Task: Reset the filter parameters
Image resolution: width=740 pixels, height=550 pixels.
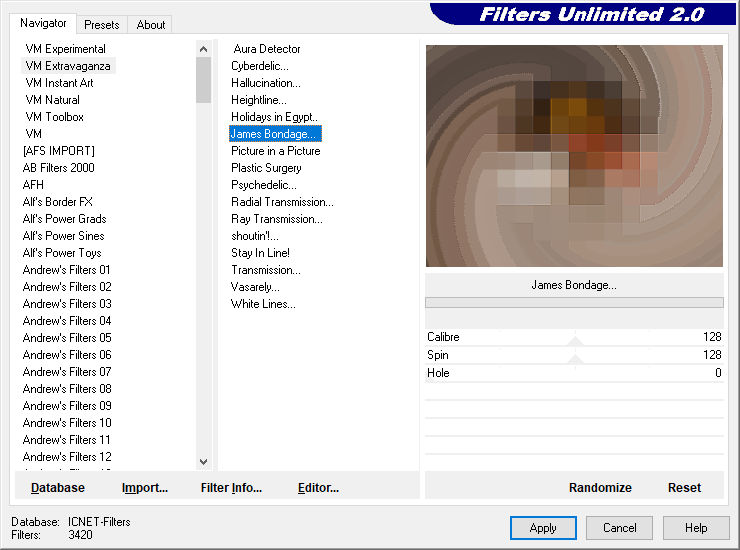Action: 684,488
